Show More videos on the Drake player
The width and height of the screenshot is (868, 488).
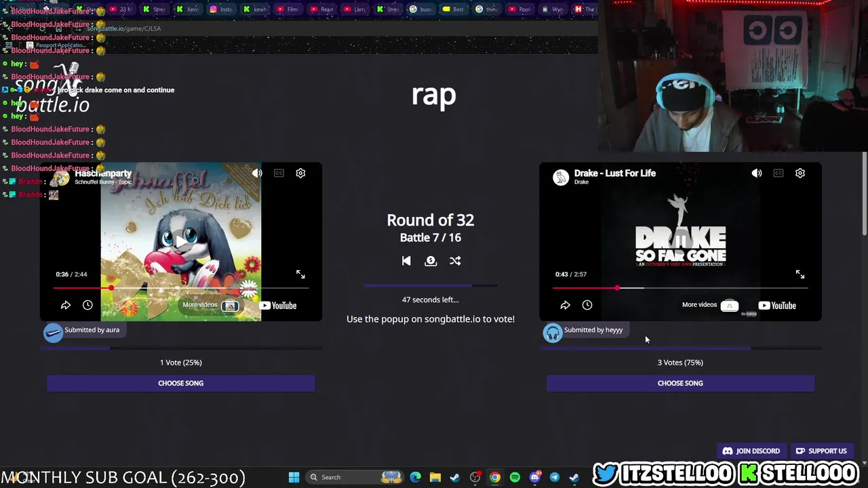point(710,305)
